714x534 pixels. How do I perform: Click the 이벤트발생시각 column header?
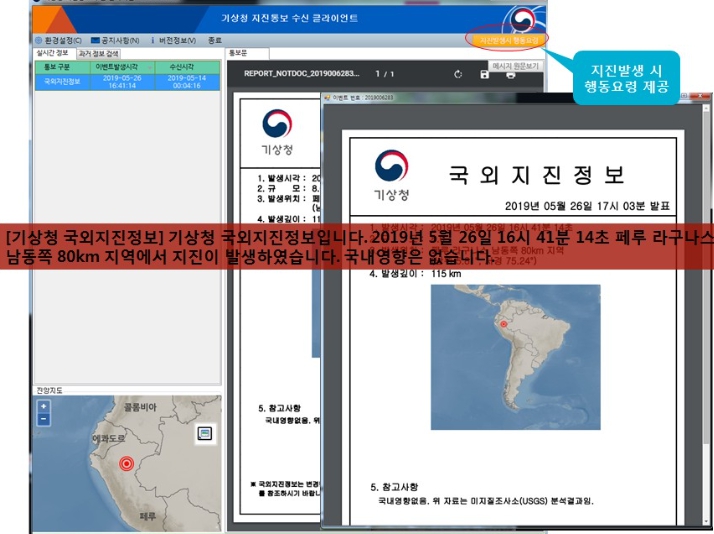point(121,65)
